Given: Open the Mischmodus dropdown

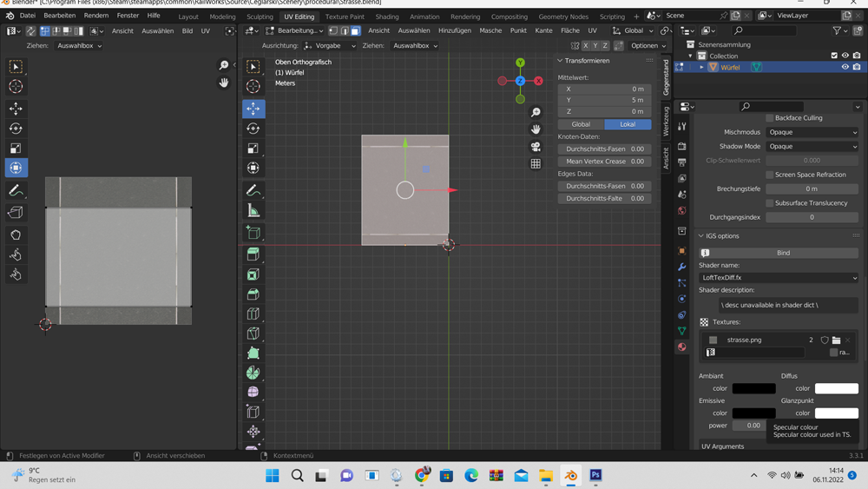Looking at the screenshot, I should click(x=812, y=132).
